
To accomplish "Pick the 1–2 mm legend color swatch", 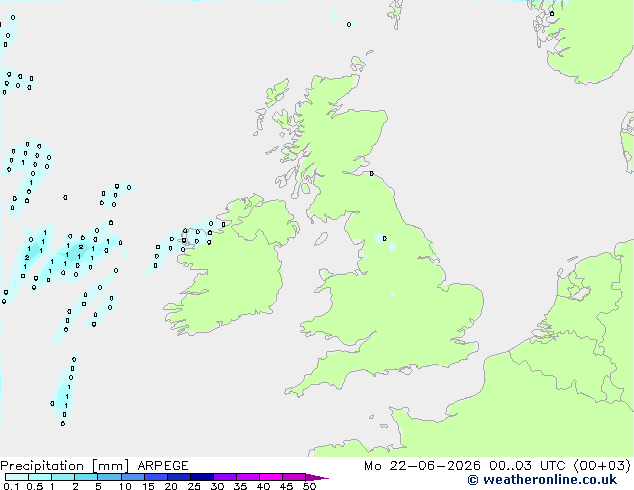I will pyautogui.click(x=63, y=477).
